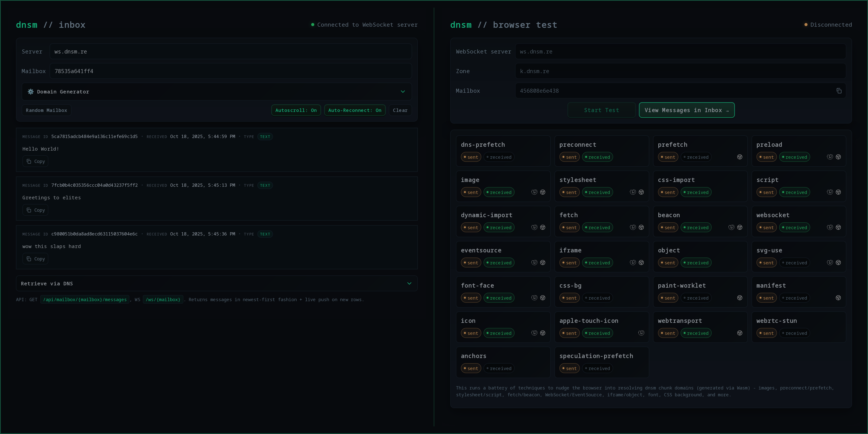Click the message ID 5ca7815adcb484e9a136c11efe69c1d5
Screen dimensions: 868x434
point(94,136)
